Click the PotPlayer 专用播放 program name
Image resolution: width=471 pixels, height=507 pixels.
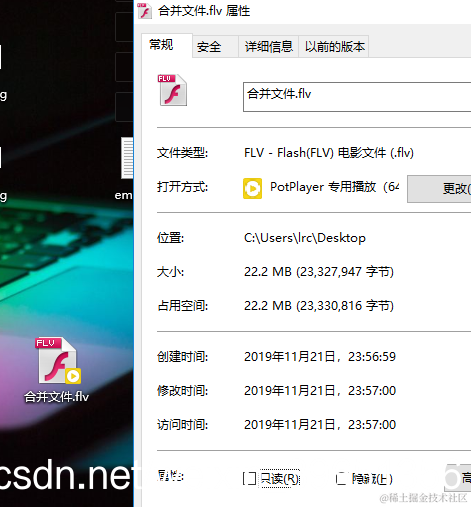(x=334, y=187)
